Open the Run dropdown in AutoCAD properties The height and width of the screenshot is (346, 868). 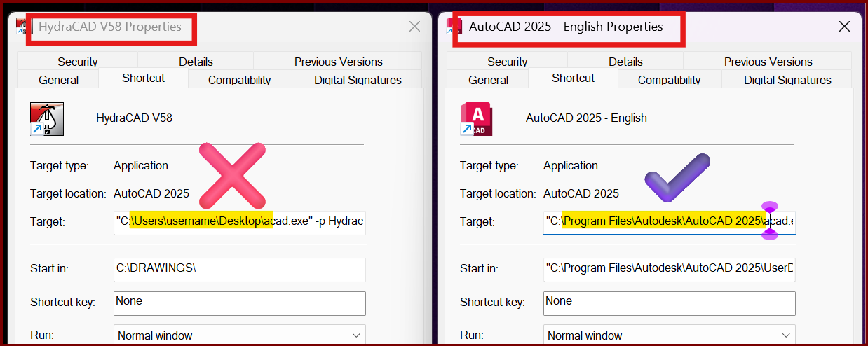point(670,335)
